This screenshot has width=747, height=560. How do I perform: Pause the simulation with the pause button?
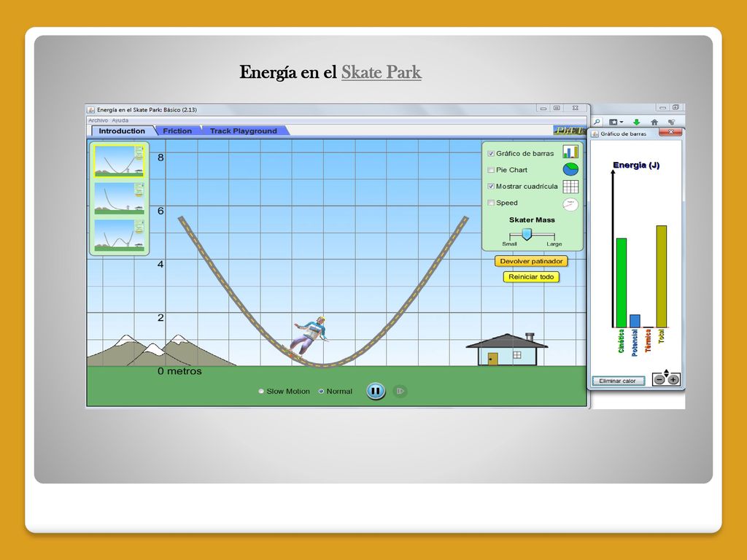(x=376, y=391)
